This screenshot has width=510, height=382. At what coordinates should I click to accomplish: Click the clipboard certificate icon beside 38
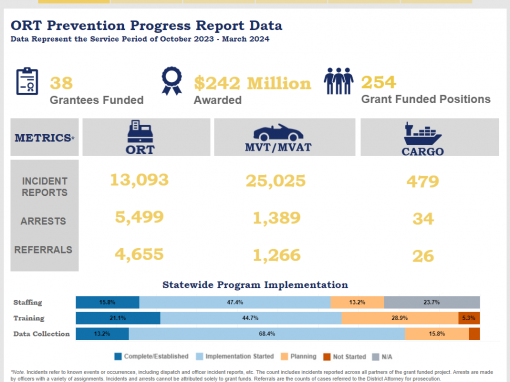tap(27, 81)
